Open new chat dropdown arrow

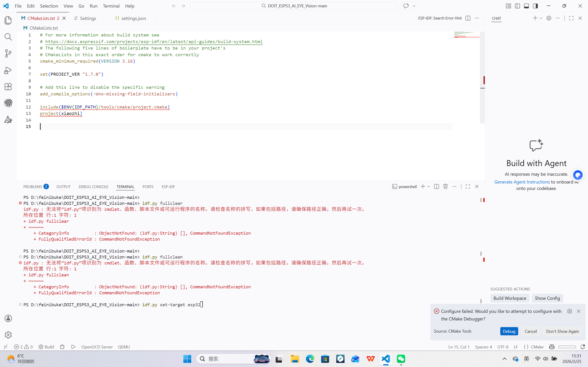[541, 18]
